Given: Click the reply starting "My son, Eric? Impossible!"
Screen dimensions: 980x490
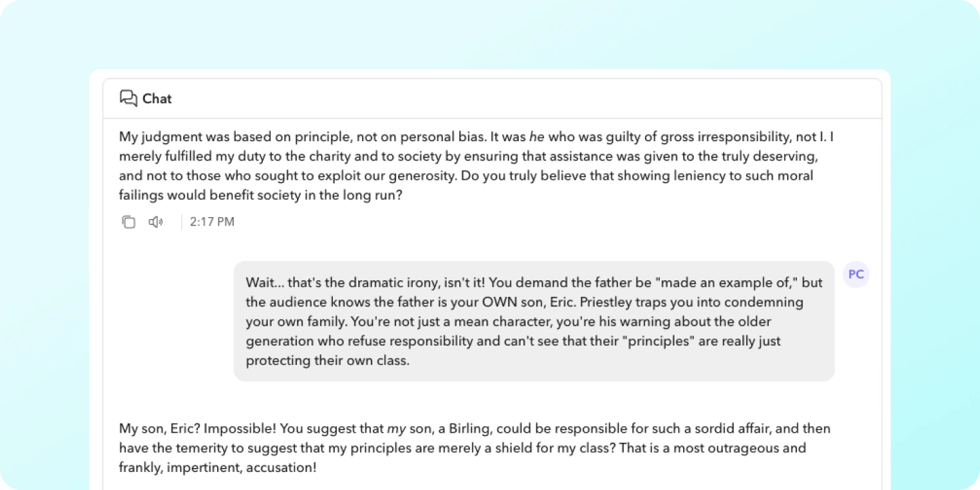Looking at the screenshot, I should click(475, 448).
